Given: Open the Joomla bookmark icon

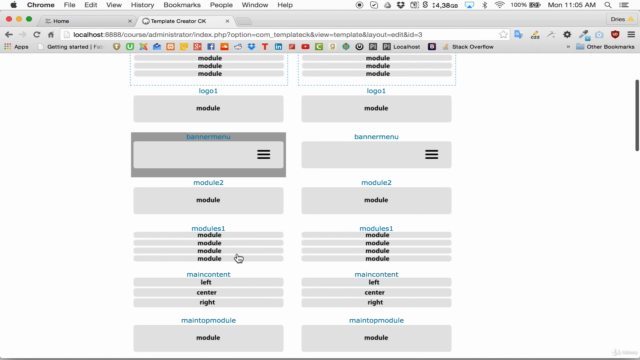Looking at the screenshot, I should pyautogui.click(x=143, y=47).
